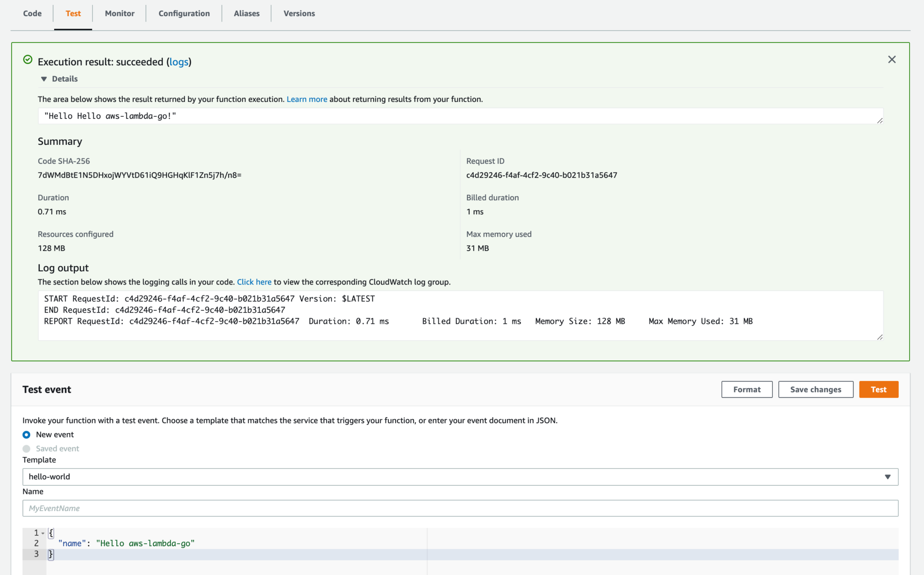Switch to the Code tab
Screen dimensions: 924x575
(32, 13)
